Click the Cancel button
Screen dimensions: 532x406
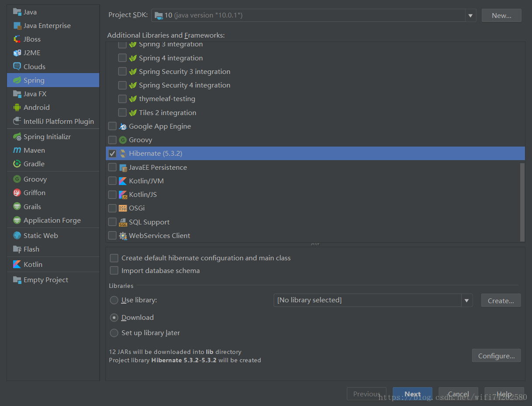tap(458, 394)
